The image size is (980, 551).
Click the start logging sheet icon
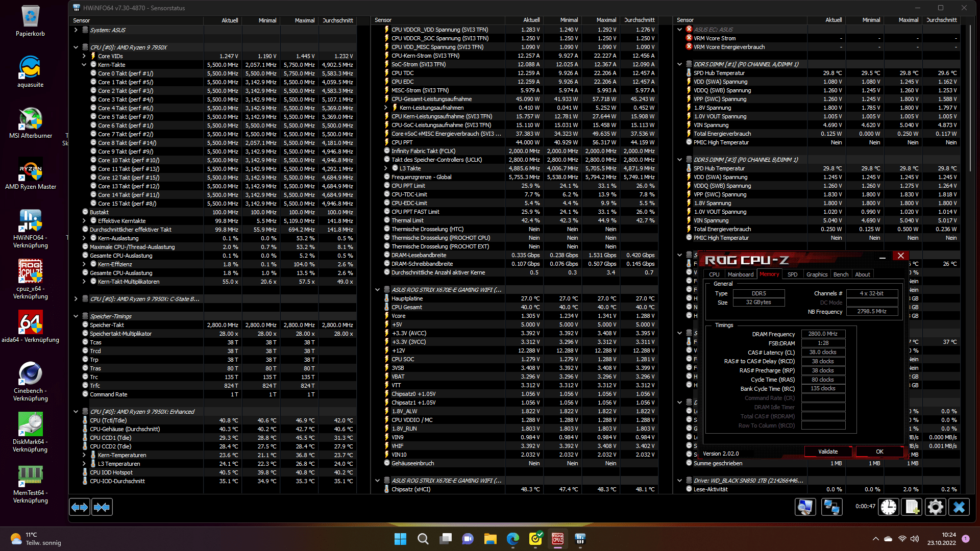(x=912, y=507)
